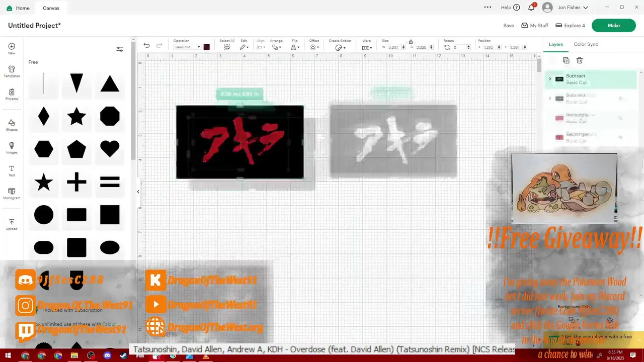644x362 pixels.
Task: Click the Rotate icon in the toolbar
Action: [x=447, y=47]
